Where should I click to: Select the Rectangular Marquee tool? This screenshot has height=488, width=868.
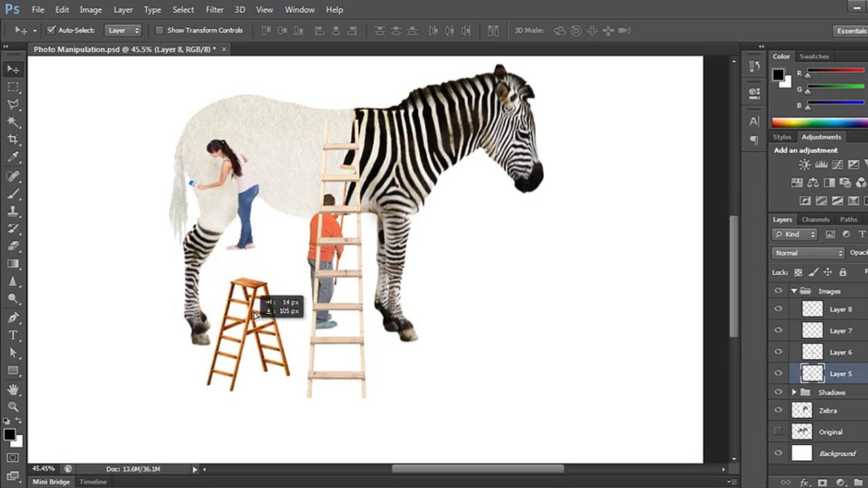click(x=13, y=87)
